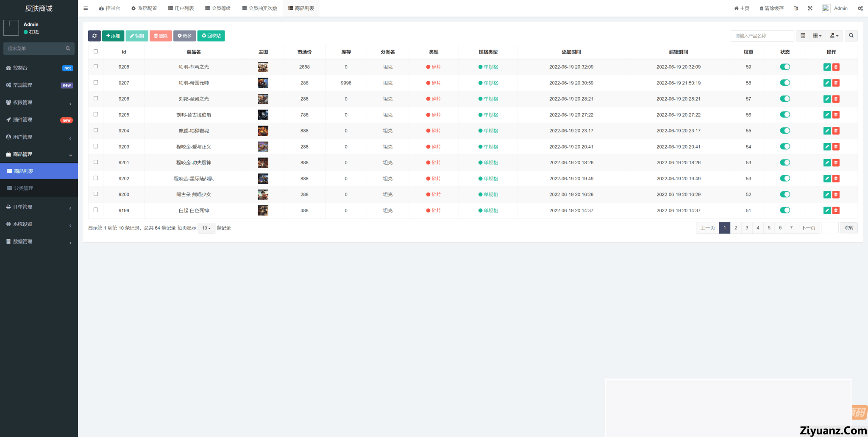Expand the 订单管理 sidebar menu
Viewport: 868px width, 437px height.
[x=39, y=207]
